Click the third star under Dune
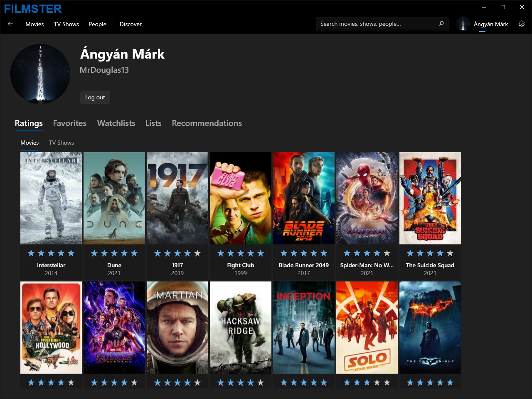Viewport: 532px width, 399px height. click(x=114, y=253)
